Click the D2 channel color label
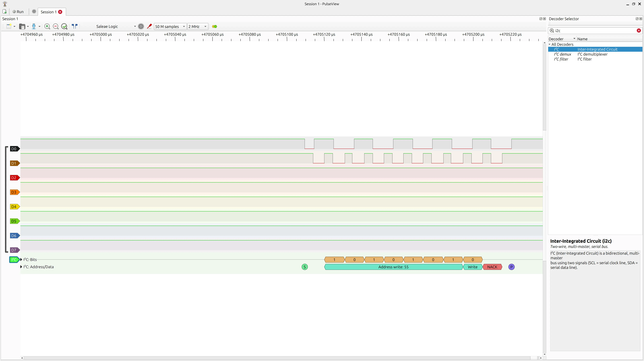The image size is (644, 361). (x=14, y=178)
